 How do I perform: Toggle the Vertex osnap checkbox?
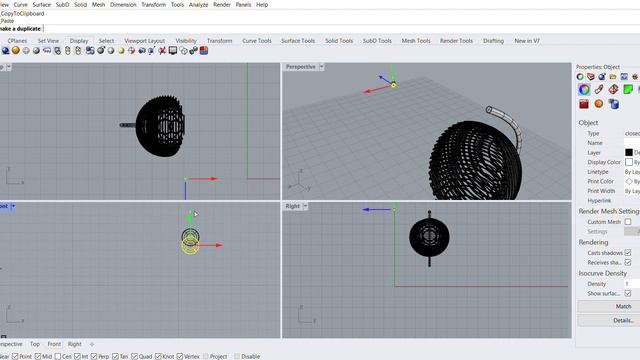(x=180, y=356)
